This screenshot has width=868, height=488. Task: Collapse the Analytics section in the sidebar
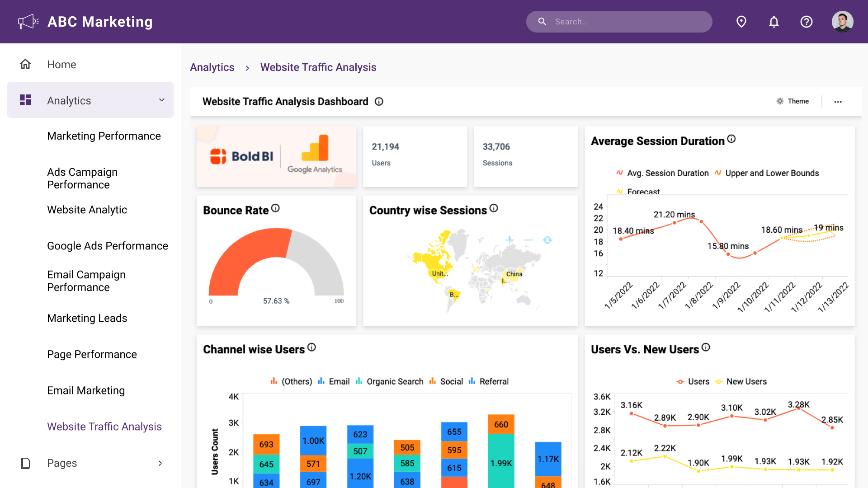(161, 100)
